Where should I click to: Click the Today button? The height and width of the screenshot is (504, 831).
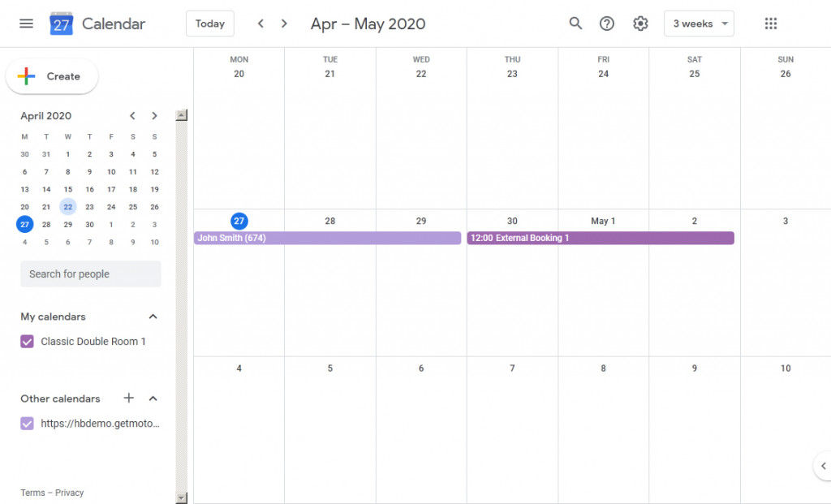(x=209, y=24)
